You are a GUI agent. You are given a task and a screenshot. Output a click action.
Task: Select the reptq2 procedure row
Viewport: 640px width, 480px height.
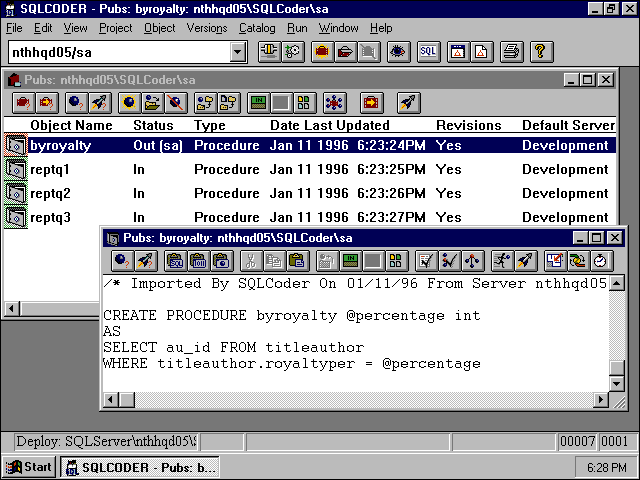click(50, 193)
